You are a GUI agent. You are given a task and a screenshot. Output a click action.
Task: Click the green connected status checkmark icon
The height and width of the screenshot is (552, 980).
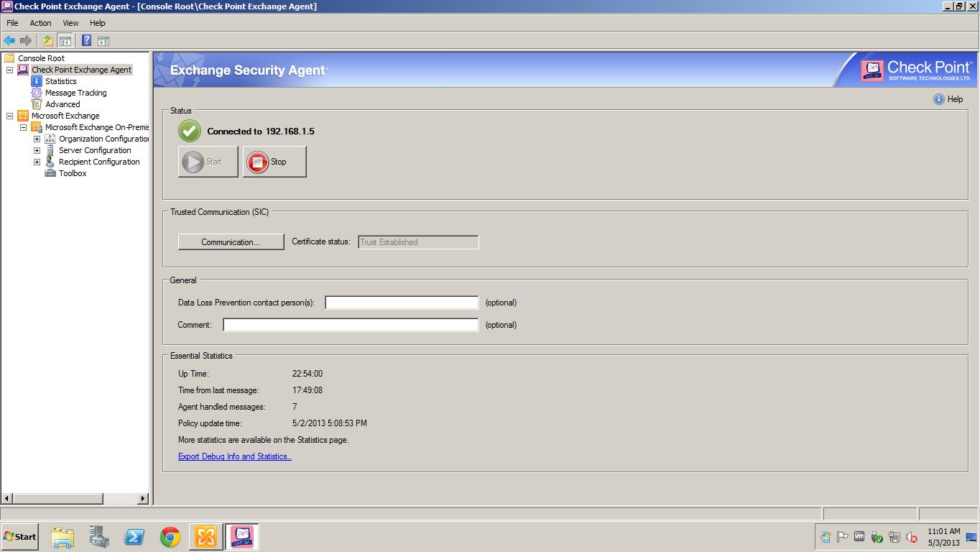pyautogui.click(x=190, y=131)
